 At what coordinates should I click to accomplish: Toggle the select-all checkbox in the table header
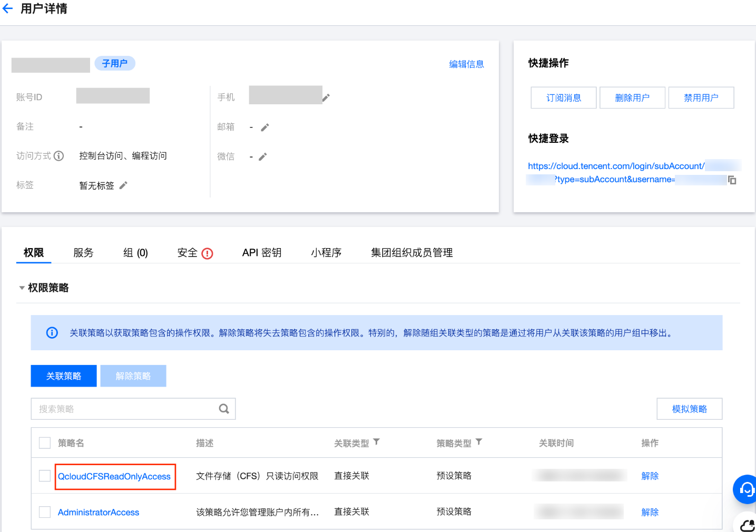[45, 443]
